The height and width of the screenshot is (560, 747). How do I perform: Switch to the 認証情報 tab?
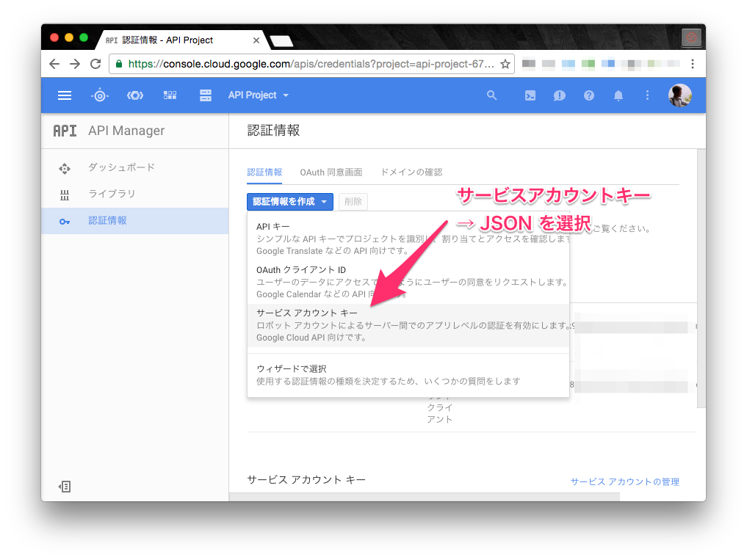click(x=264, y=172)
